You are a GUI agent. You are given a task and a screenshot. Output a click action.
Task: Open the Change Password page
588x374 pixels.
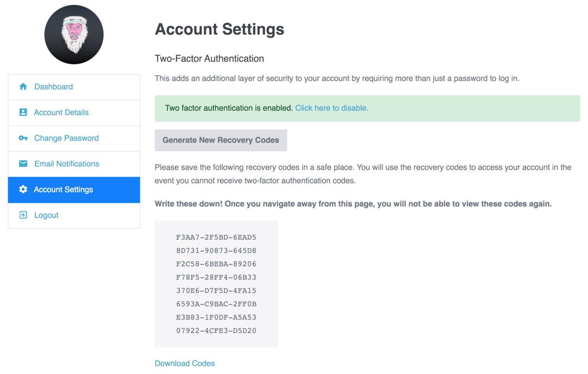point(74,139)
